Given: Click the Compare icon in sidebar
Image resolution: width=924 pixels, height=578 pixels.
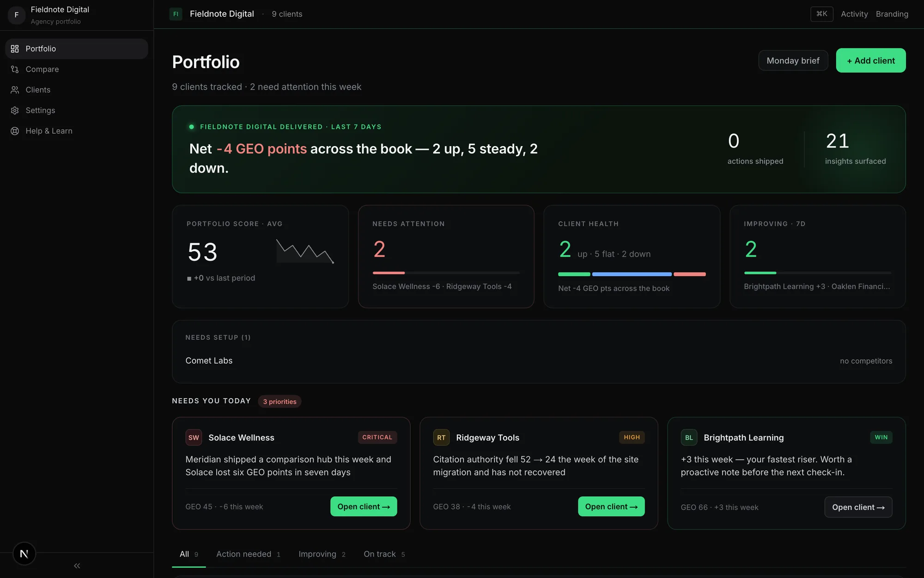Looking at the screenshot, I should 15,69.
